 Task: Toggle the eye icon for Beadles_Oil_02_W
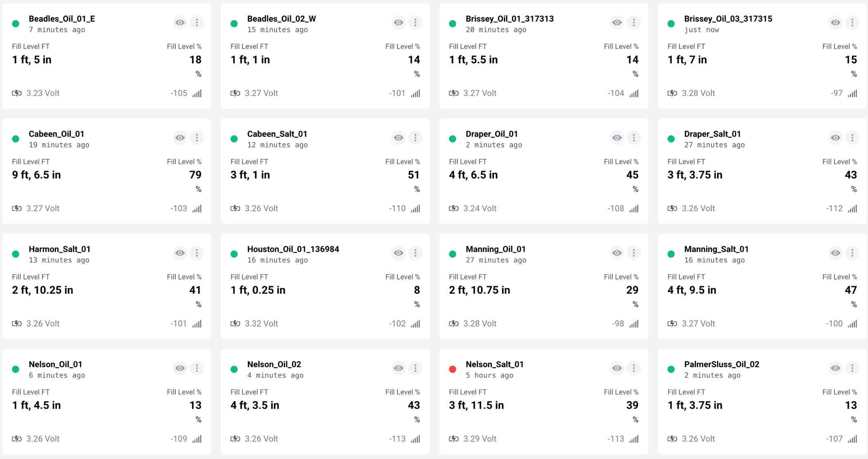click(398, 23)
